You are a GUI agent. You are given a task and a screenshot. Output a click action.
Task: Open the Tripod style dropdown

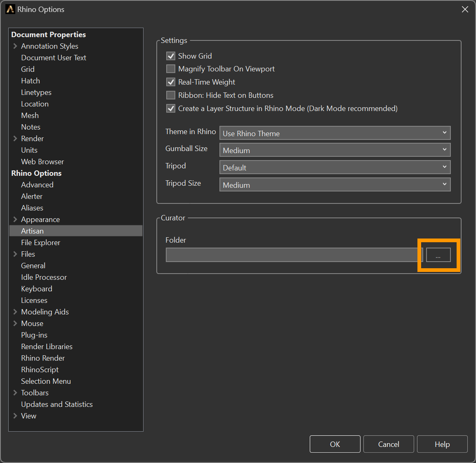pyautogui.click(x=335, y=168)
